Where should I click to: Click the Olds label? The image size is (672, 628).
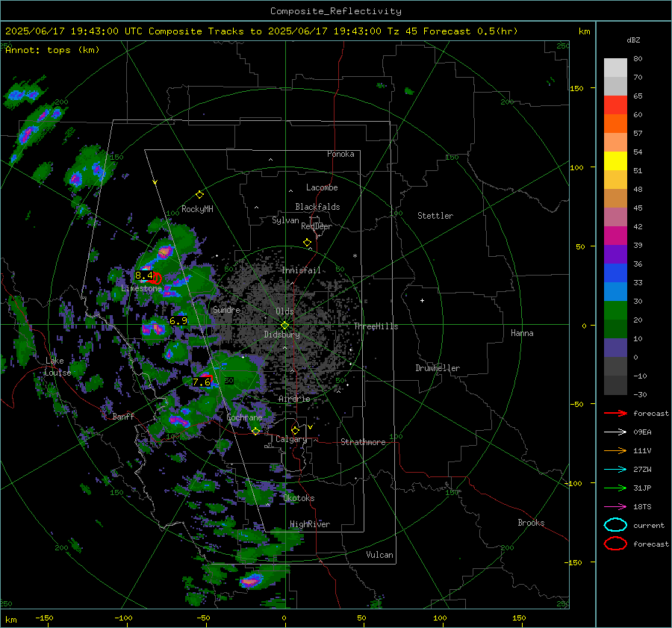[284, 311]
